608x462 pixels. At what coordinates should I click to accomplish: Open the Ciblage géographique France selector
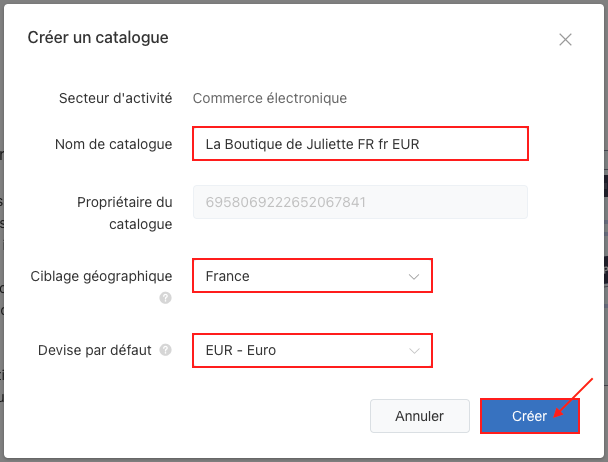312,276
